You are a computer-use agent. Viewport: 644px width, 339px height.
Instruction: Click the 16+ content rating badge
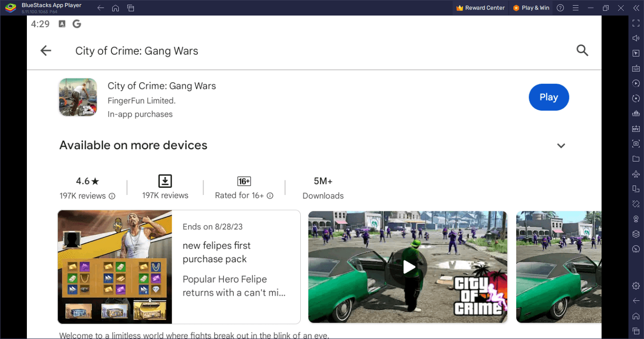click(x=244, y=181)
